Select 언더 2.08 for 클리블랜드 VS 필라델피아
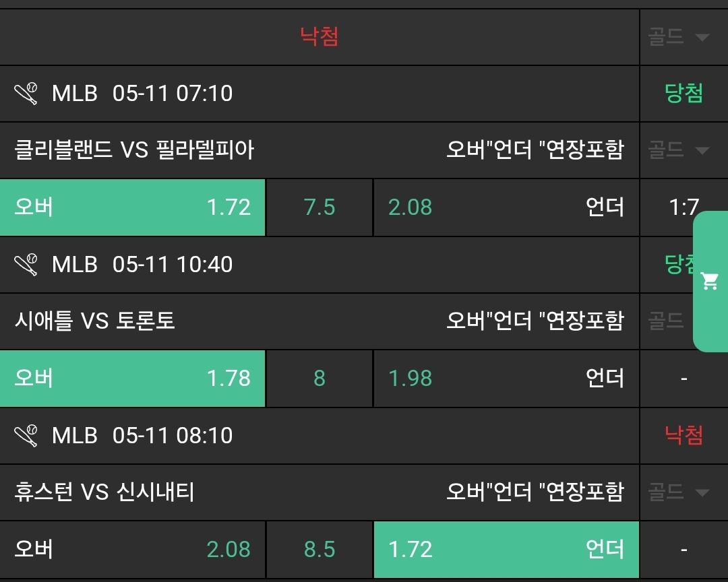728x582 pixels. click(506, 207)
